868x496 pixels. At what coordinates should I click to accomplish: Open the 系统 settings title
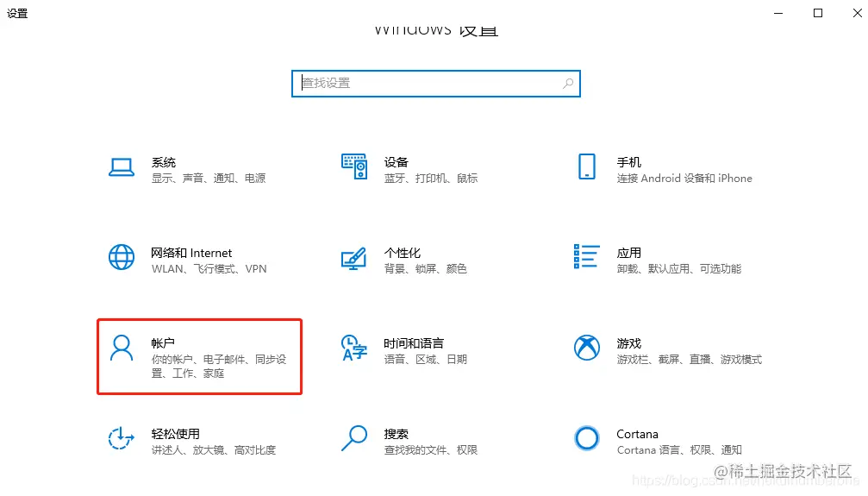click(x=163, y=162)
